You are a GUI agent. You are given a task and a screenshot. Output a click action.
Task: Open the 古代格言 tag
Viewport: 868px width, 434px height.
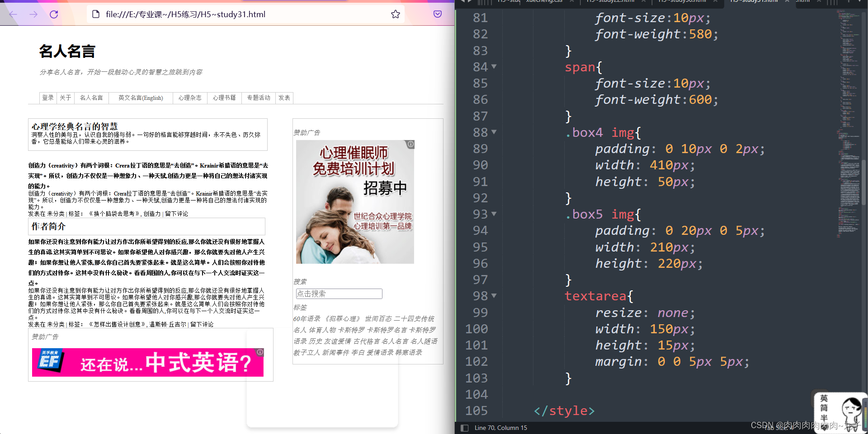pos(367,341)
